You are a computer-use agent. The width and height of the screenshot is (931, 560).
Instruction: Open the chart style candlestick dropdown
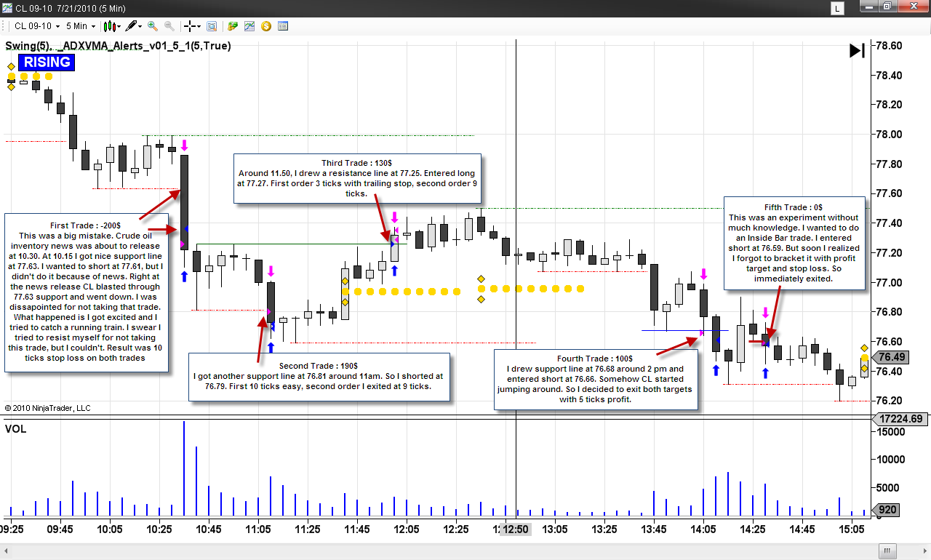click(x=111, y=26)
